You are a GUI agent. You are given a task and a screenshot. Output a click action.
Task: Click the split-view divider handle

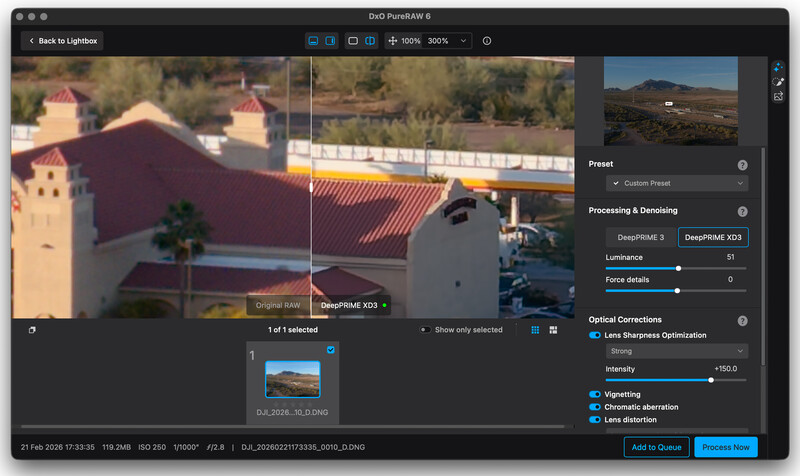(x=311, y=187)
